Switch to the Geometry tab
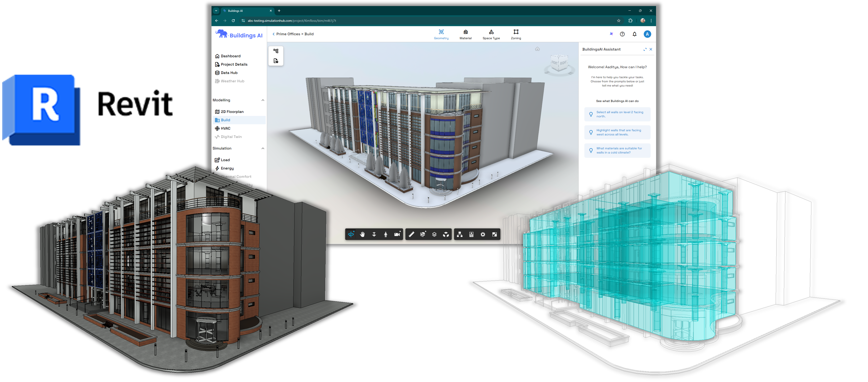Viewport: 868px width, 382px height. click(441, 34)
